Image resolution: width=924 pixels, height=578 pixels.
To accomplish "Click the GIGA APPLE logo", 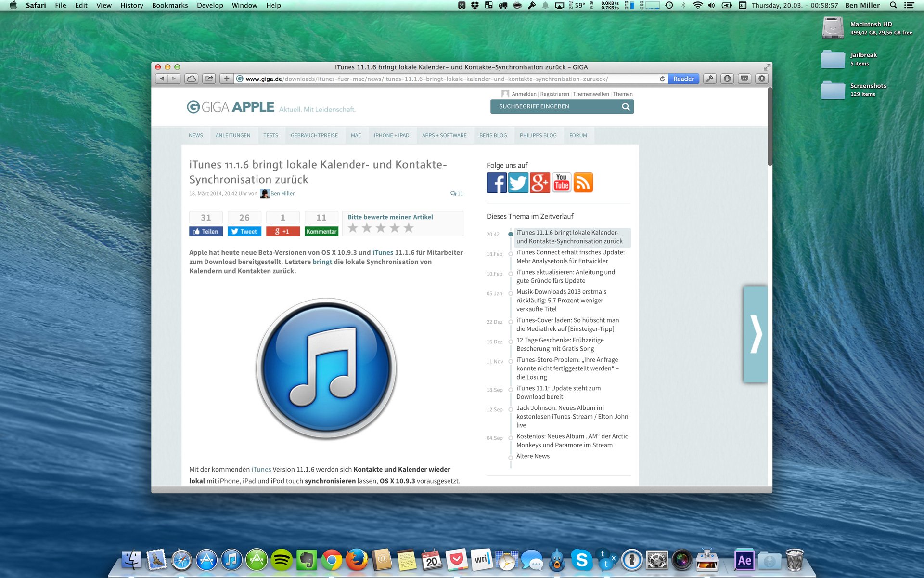I will (231, 107).
